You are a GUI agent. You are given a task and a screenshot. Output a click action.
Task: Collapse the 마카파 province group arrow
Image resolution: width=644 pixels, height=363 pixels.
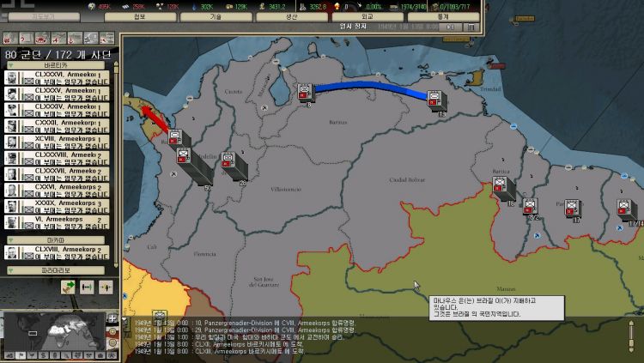click(x=11, y=240)
